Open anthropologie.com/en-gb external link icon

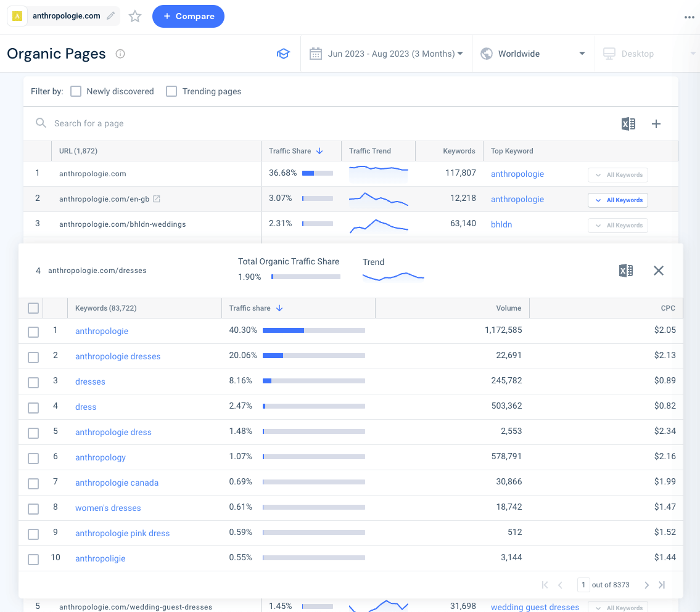pos(156,198)
